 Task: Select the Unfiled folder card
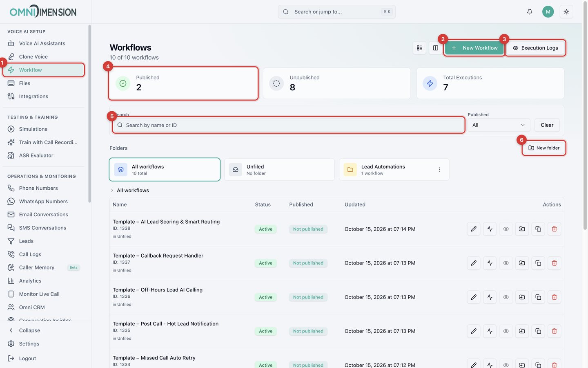[279, 170]
